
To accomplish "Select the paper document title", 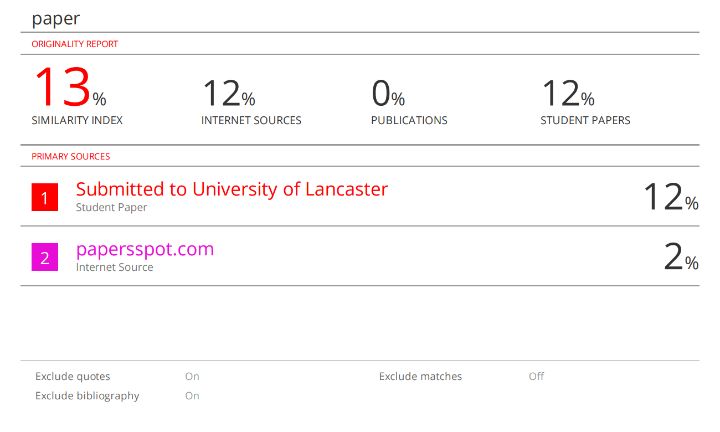I will 56,19.
